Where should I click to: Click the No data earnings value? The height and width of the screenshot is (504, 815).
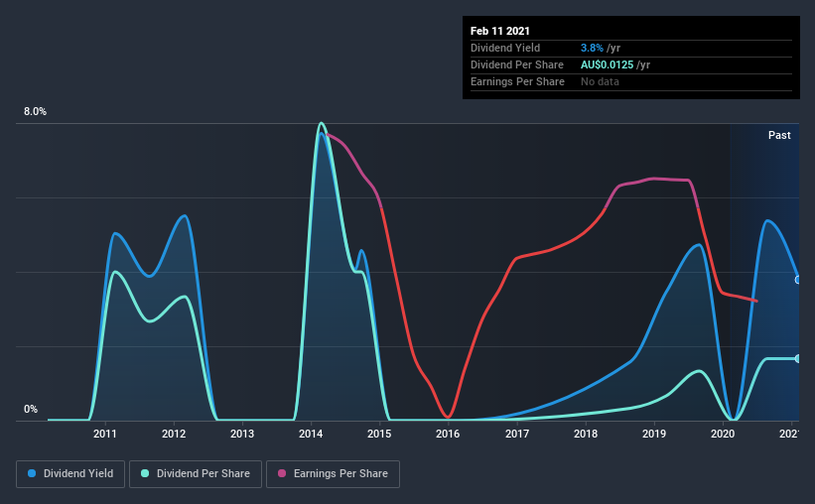coord(600,81)
